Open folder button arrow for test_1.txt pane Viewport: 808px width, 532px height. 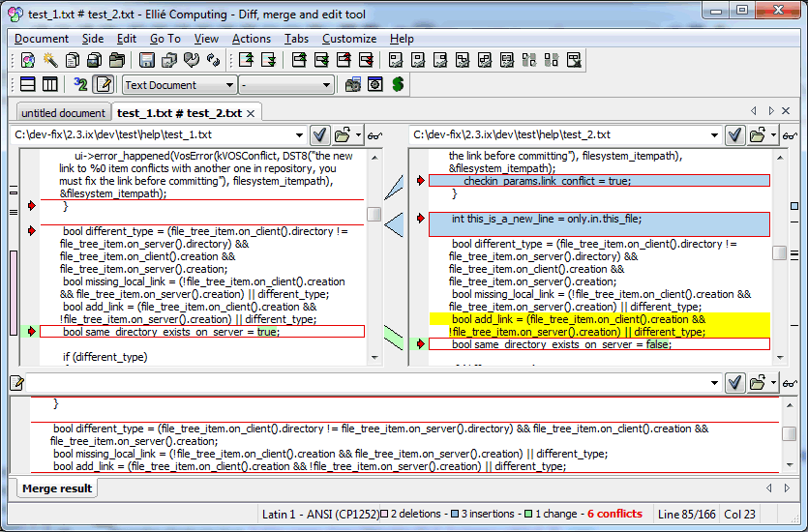[359, 135]
